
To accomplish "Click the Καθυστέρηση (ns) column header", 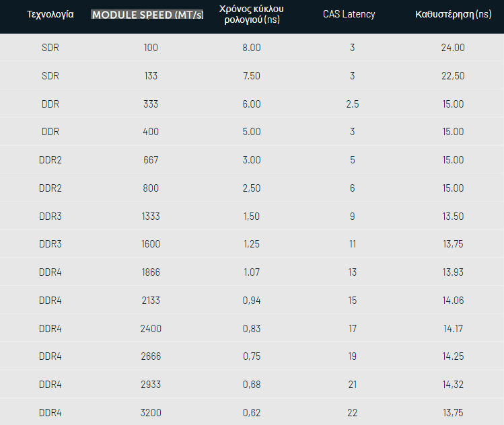I will coord(453,14).
